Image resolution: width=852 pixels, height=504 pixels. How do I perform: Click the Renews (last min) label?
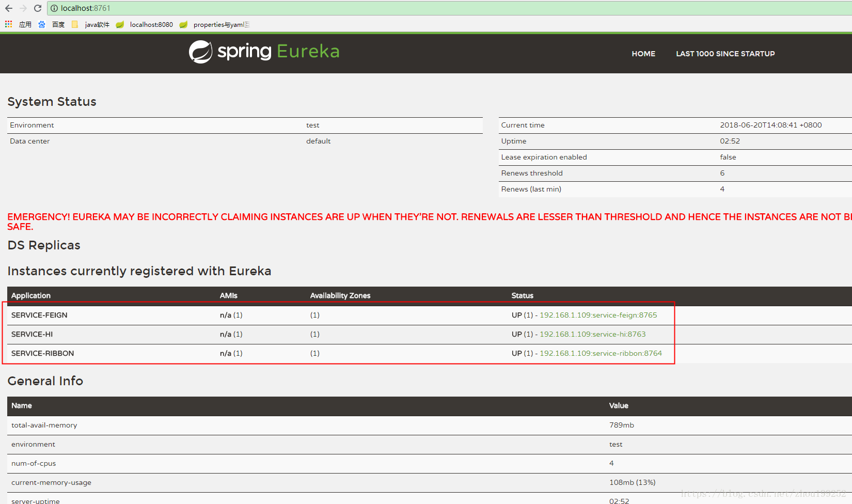pyautogui.click(x=531, y=189)
